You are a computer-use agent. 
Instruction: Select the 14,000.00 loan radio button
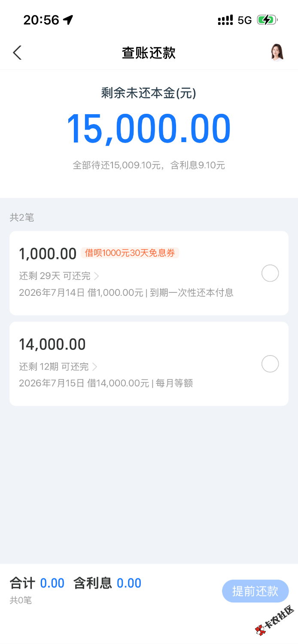click(x=270, y=364)
